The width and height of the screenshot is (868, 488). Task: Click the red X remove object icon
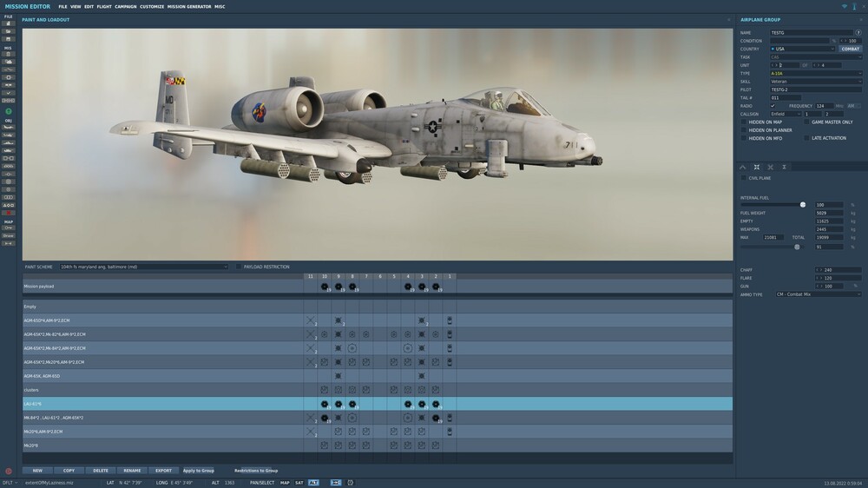click(x=9, y=213)
